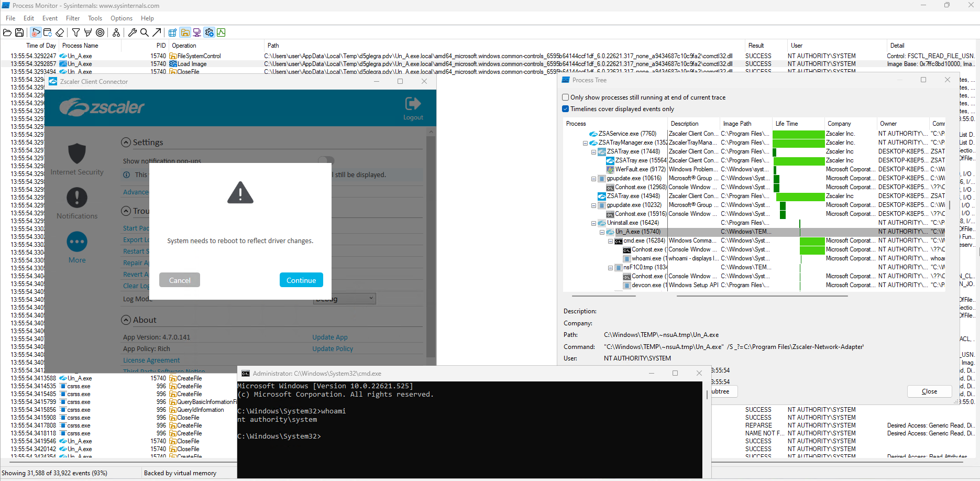The width and height of the screenshot is (980, 481).
Task: Collapse Un_A.exe (15740) tree node
Action: click(x=602, y=232)
